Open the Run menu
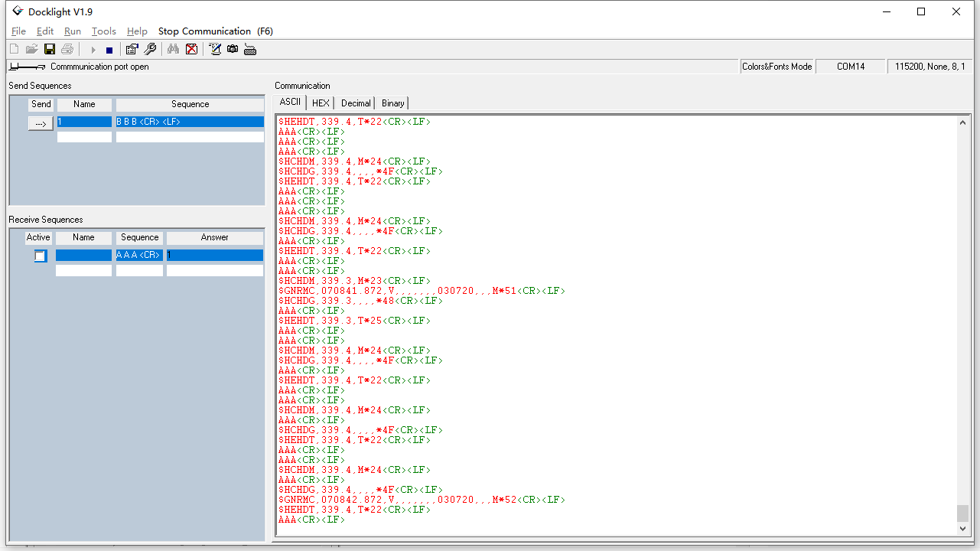This screenshot has height=551, width=980. (73, 31)
